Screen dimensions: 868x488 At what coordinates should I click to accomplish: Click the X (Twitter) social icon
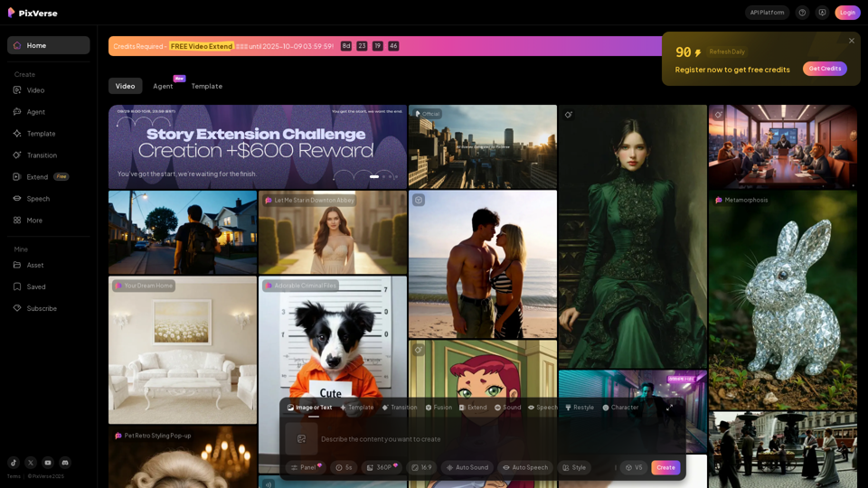point(31,463)
